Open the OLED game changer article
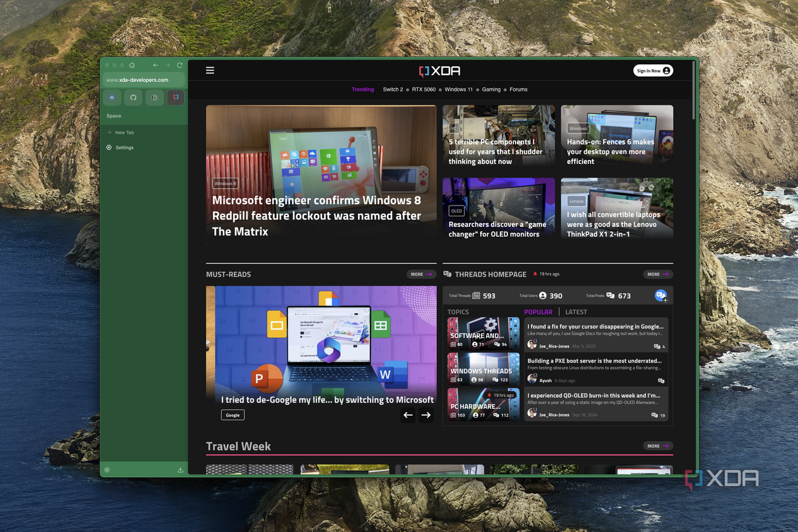This screenshot has height=532, width=798. [497, 229]
